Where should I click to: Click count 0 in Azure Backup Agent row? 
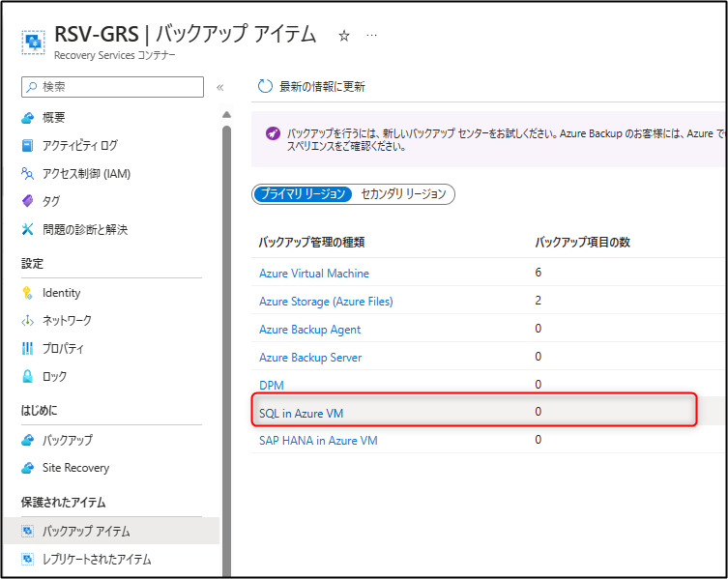tap(539, 329)
